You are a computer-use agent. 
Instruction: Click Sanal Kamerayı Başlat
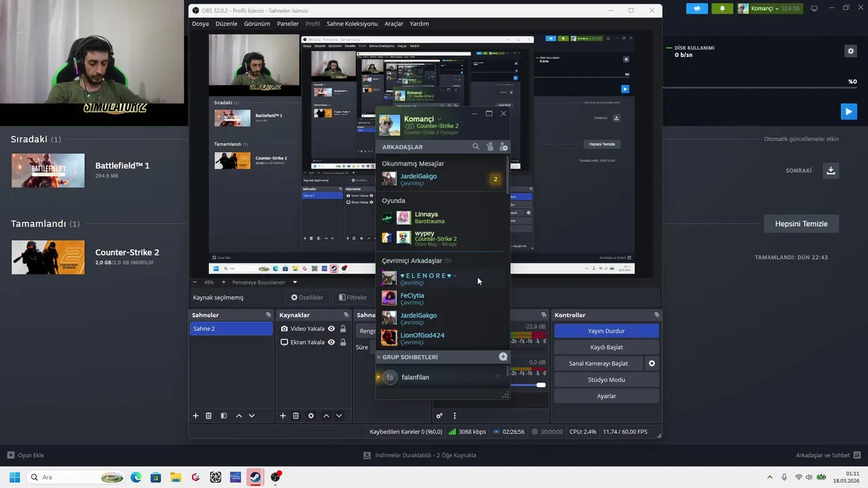pyautogui.click(x=598, y=363)
